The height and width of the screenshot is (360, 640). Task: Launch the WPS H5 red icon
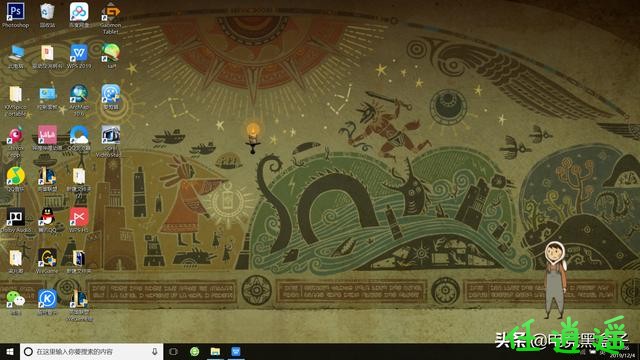(x=79, y=220)
